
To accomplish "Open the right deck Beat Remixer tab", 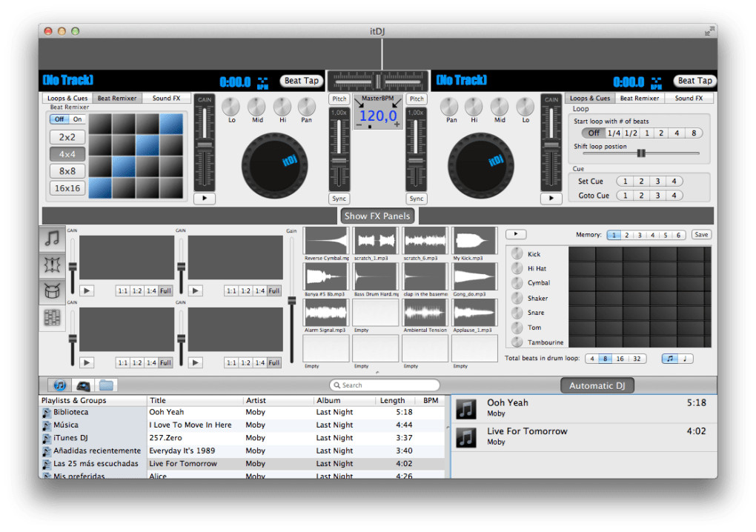I will tap(638, 98).
